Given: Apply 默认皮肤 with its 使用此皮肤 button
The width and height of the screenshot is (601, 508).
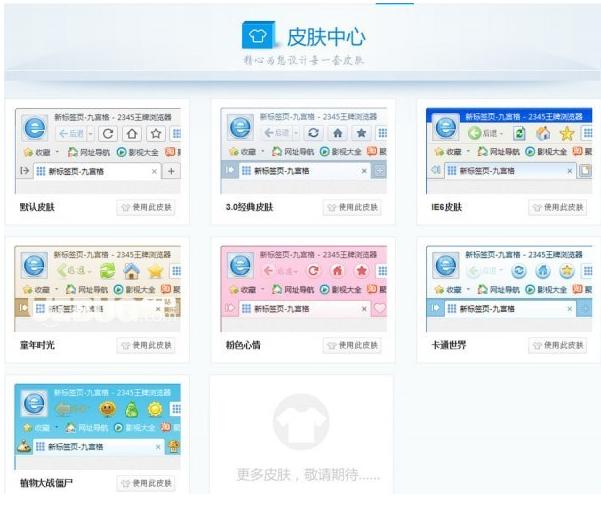Looking at the screenshot, I should pyautogui.click(x=146, y=207).
